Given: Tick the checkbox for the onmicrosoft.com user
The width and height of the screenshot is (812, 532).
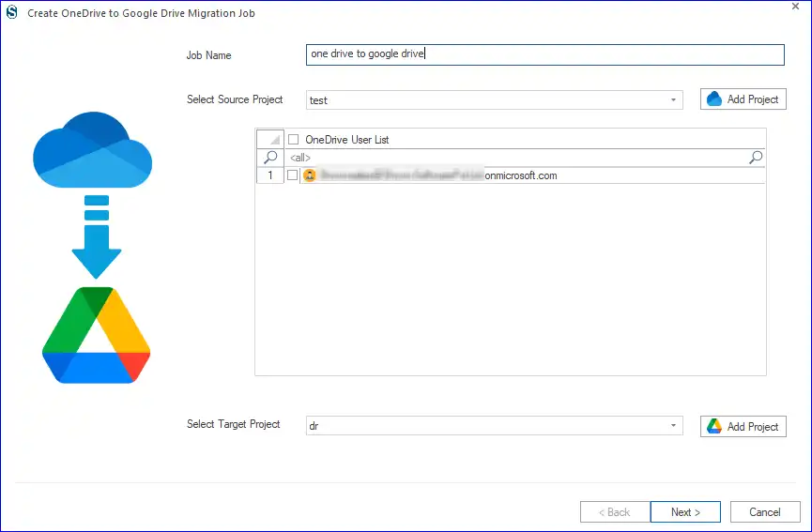Looking at the screenshot, I should (293, 175).
